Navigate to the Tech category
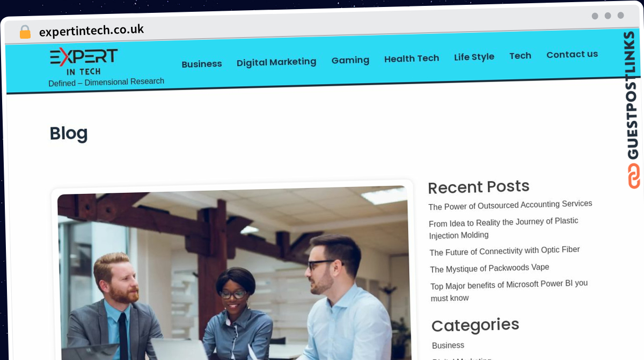 (x=520, y=55)
